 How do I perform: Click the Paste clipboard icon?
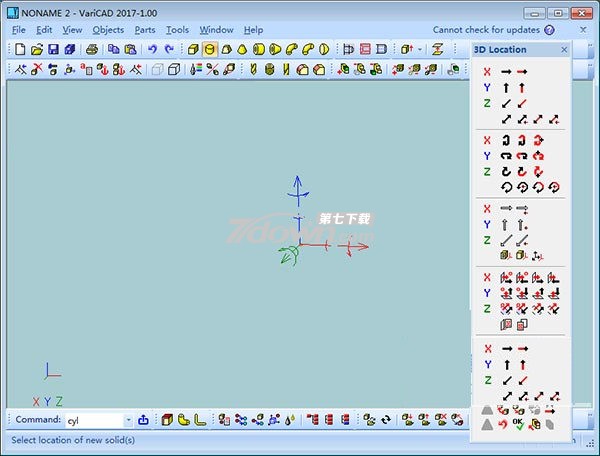(x=130, y=49)
